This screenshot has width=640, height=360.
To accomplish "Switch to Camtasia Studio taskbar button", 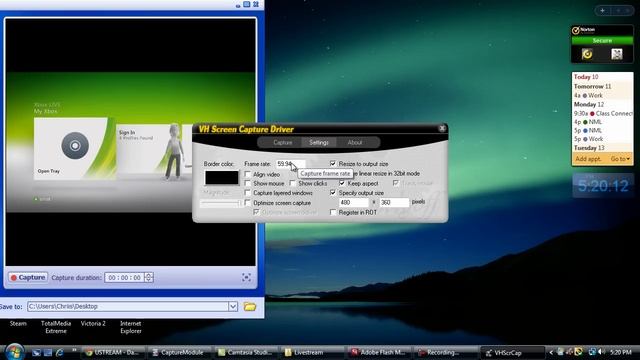I will [246, 352].
